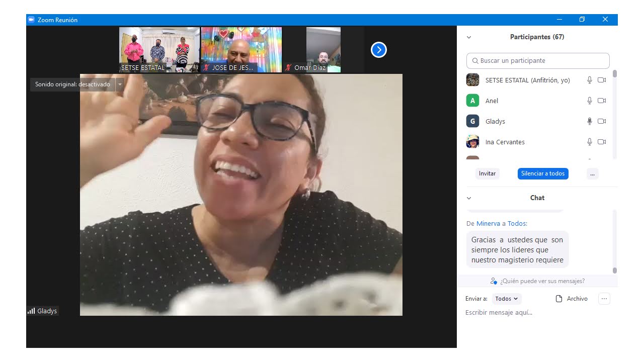644x362 pixels.
Task: Select the SETSE ESTATAL video thumbnail
Action: pos(159,50)
